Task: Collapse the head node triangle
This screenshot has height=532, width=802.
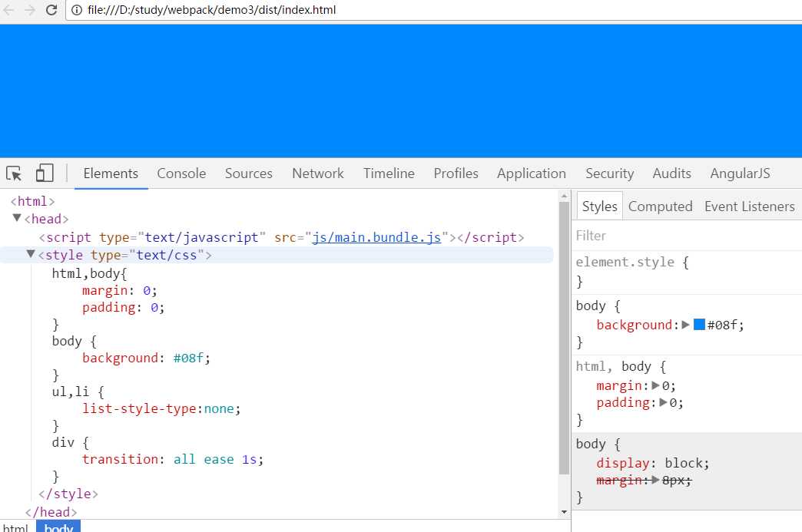Action: pos(17,218)
